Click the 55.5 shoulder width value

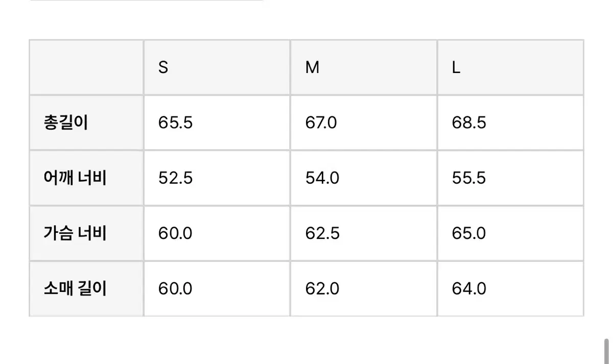[x=468, y=178]
